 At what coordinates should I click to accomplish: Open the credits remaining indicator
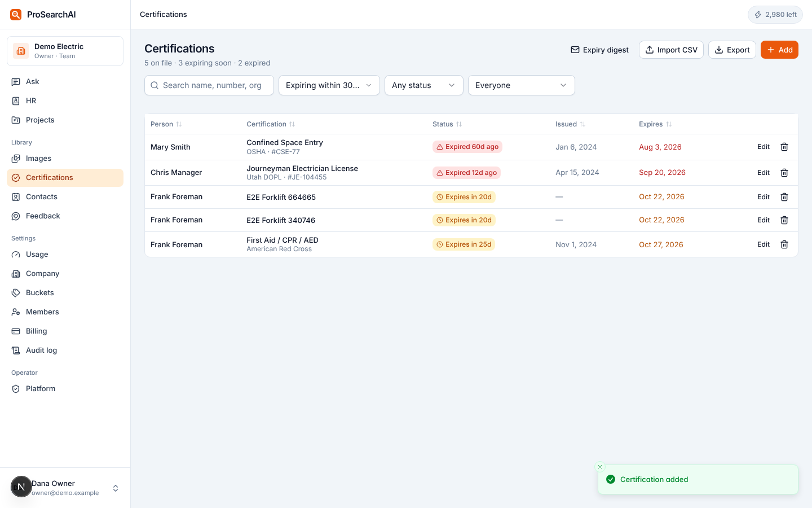tap(775, 15)
